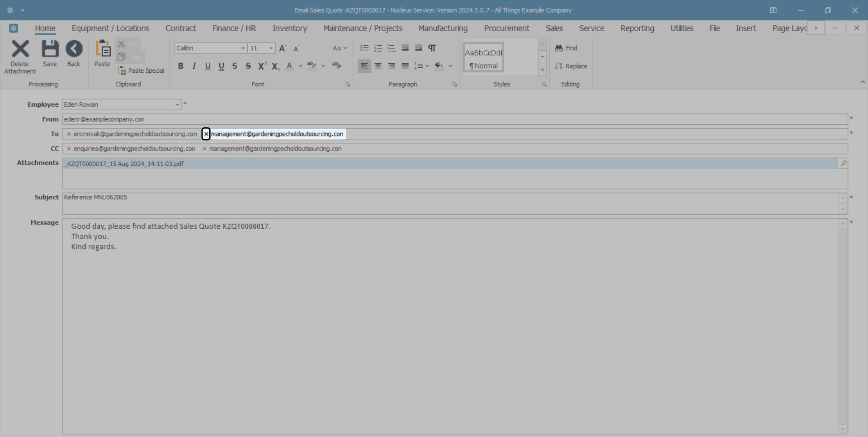The width and height of the screenshot is (868, 437).
Task: Browse attachments with magnifier icon
Action: 843,163
